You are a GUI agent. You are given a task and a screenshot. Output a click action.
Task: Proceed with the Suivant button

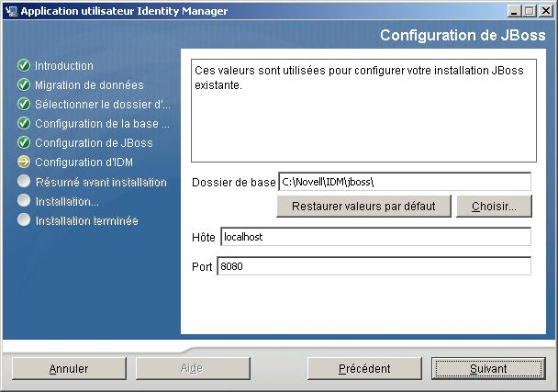[x=487, y=368]
